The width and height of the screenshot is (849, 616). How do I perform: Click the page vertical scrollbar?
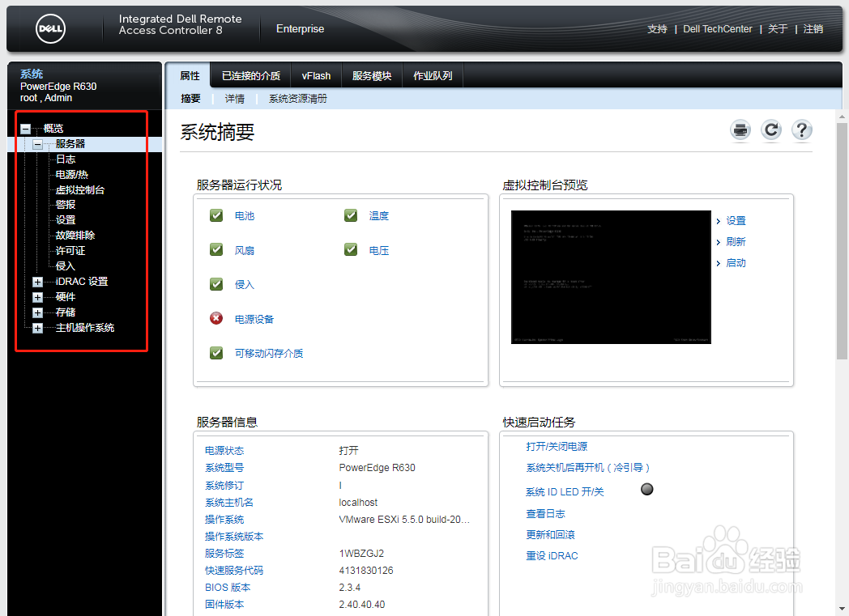842,241
